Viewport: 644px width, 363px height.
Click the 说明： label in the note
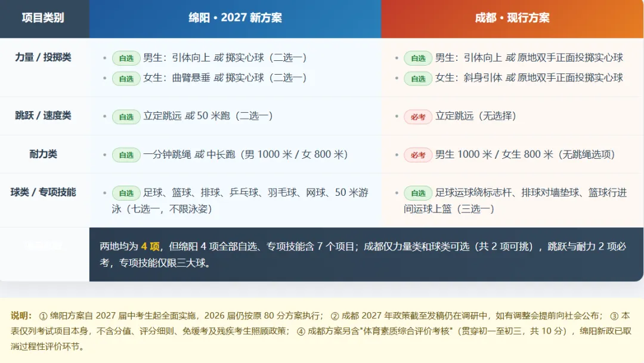pyautogui.click(x=21, y=316)
